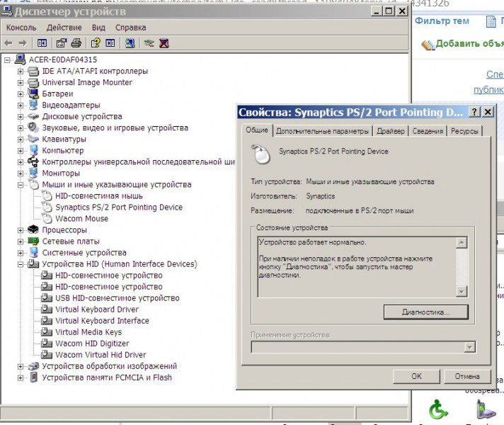Viewport: 504px width, 425px height.
Task: Click the Мониторы monitor icon
Action: point(33,173)
